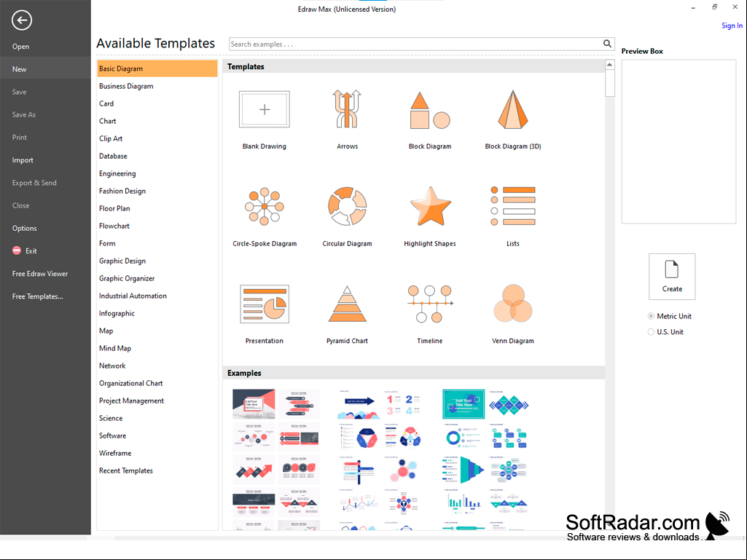747x560 pixels.
Task: Select the U.S. Unit radio button
Action: 651,332
